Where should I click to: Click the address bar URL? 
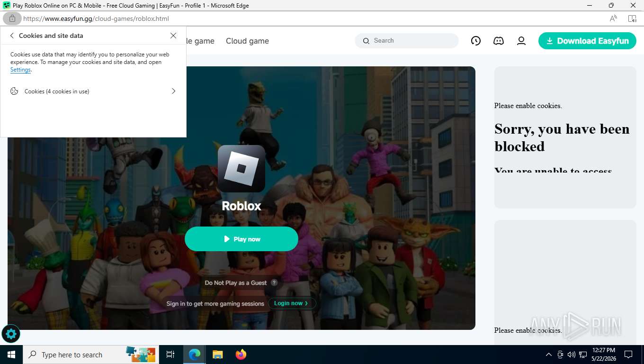[x=96, y=18]
